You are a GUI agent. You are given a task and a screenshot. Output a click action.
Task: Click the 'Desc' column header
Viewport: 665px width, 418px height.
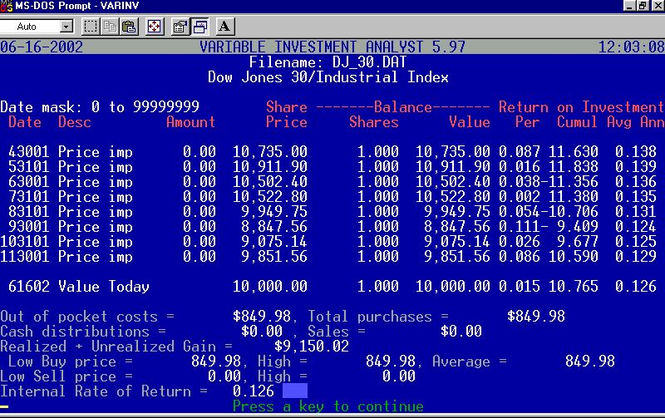click(x=75, y=122)
